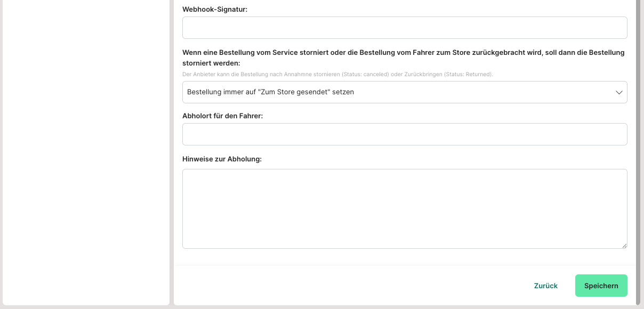Go back with the Zurück link
The height and width of the screenshot is (309, 644).
tap(545, 286)
